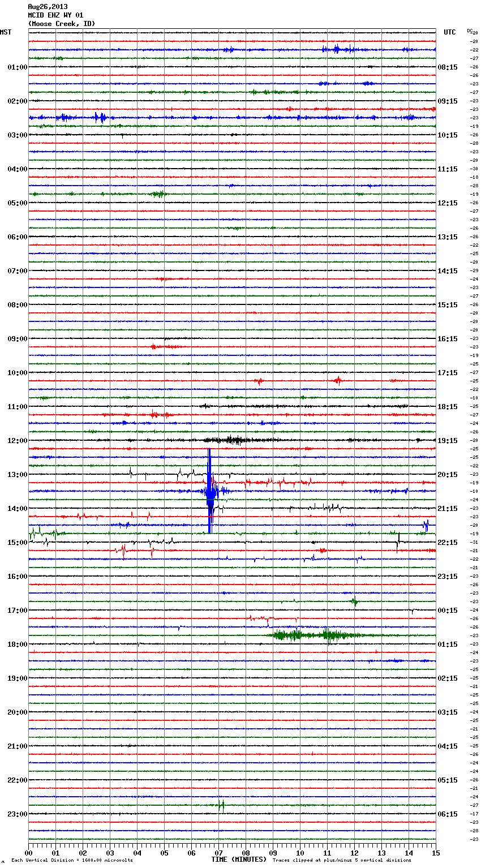The image size is (481, 868).
Task: Click the UTC time label '10:15'
Action: (x=448, y=135)
